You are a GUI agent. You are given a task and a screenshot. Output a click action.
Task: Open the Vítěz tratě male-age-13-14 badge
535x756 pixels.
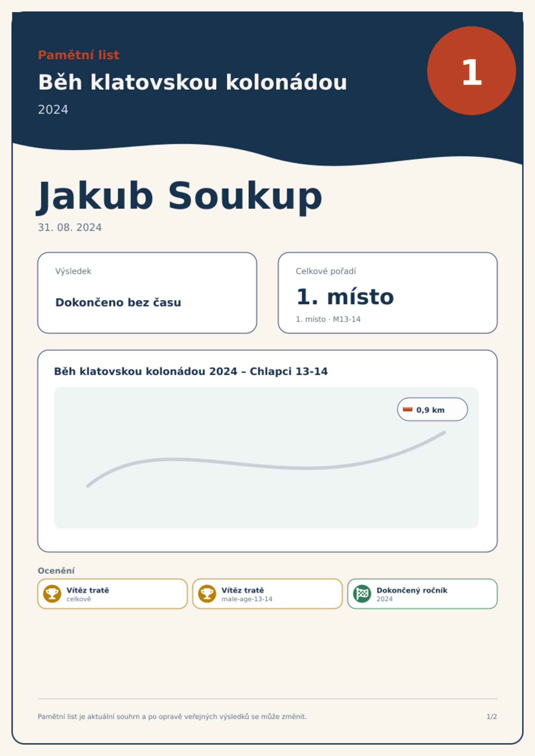point(267,594)
